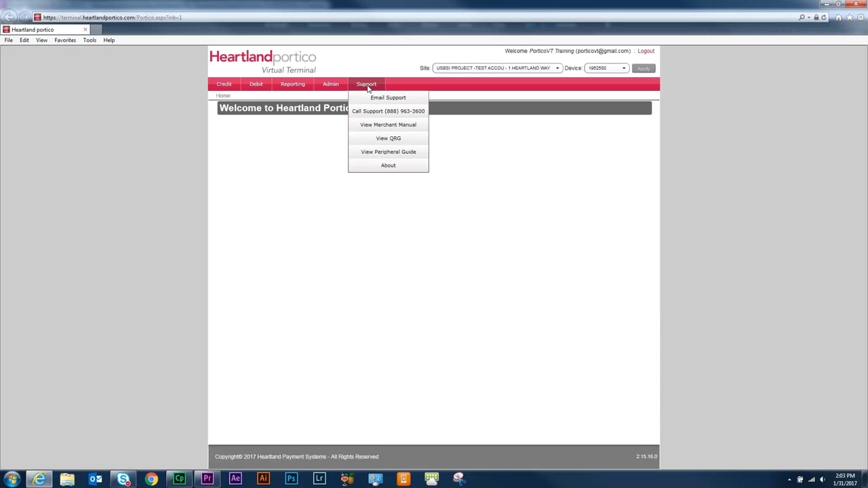Viewport: 868px width, 488px height.
Task: Open the orange app icon on taskbar
Action: pyautogui.click(x=403, y=479)
